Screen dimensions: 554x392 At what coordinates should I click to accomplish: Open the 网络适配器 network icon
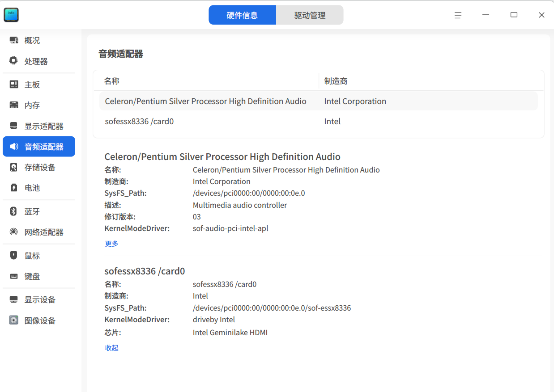coord(14,232)
